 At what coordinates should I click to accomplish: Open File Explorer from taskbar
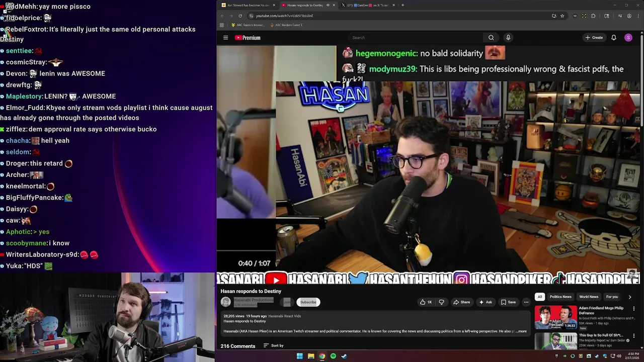(x=311, y=356)
